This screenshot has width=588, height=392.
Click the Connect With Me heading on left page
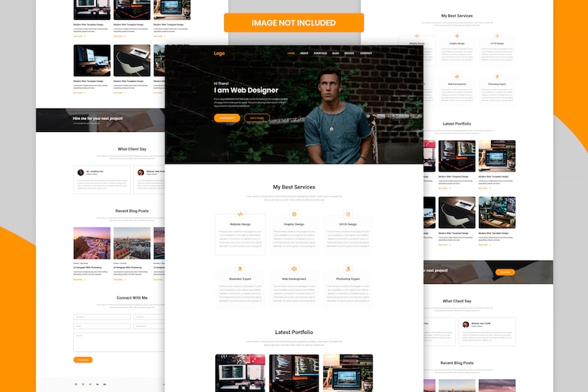[x=132, y=297]
